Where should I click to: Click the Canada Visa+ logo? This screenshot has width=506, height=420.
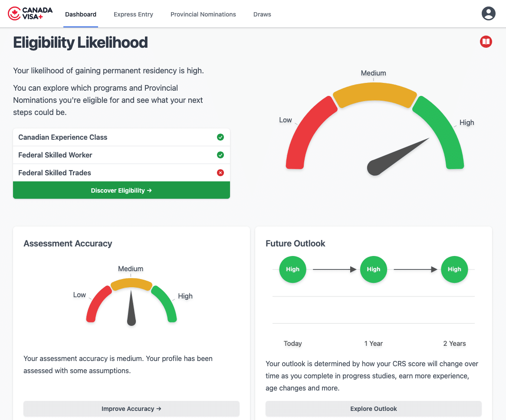tap(30, 14)
